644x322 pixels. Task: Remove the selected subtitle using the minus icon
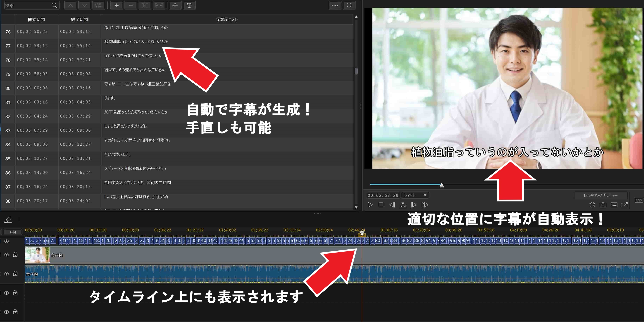(131, 5)
